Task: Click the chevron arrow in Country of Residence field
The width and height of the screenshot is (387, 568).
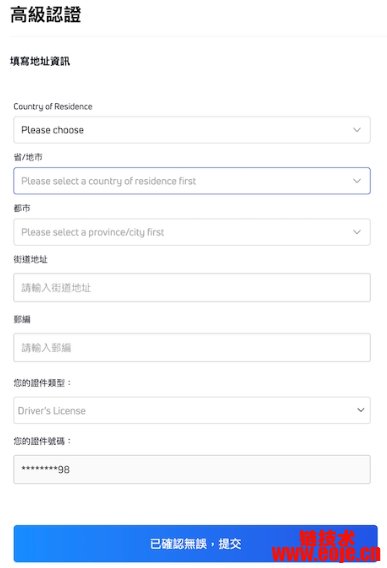Action: click(357, 130)
